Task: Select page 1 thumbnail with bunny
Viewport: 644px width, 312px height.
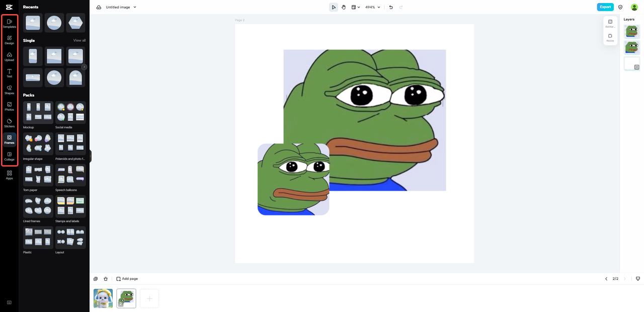Action: tap(103, 298)
